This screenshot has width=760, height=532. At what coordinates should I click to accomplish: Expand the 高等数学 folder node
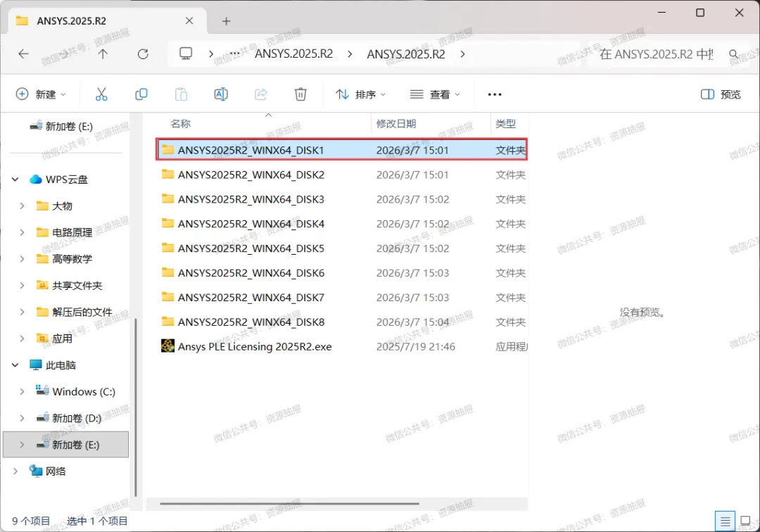pos(22,259)
